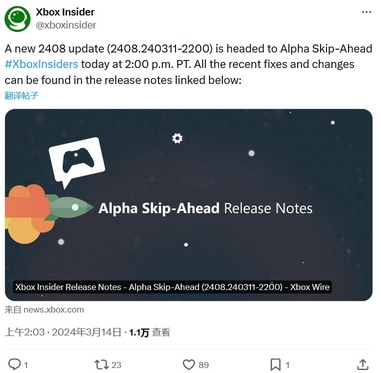
Task: Click the reply speech bubble icon
Action: [x=14, y=364]
